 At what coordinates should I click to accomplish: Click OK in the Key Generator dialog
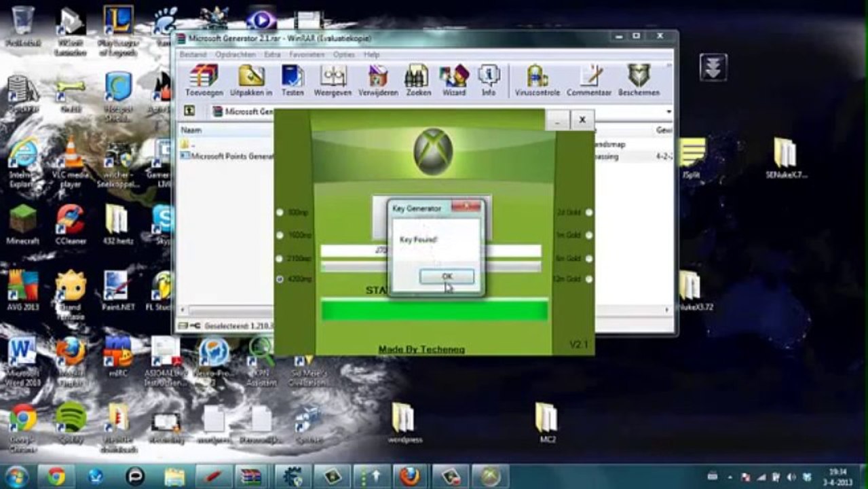(x=447, y=276)
